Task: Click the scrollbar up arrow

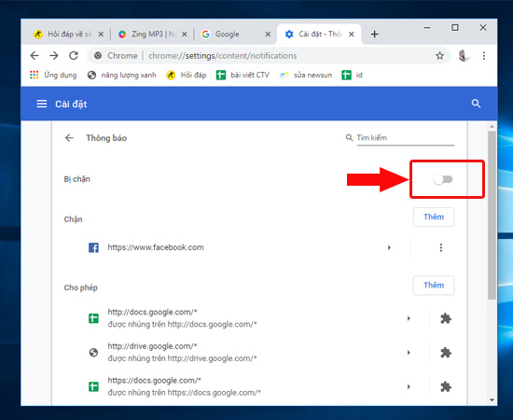Action: pos(492,126)
